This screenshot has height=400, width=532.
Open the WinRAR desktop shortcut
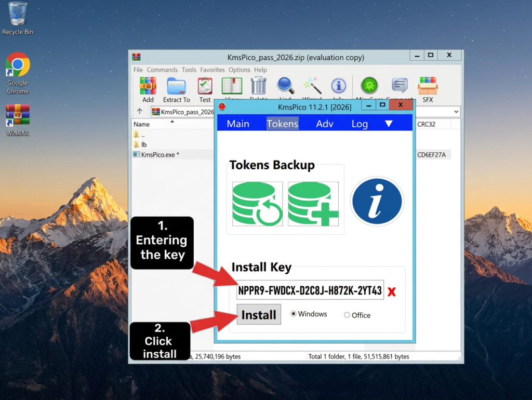(17, 120)
